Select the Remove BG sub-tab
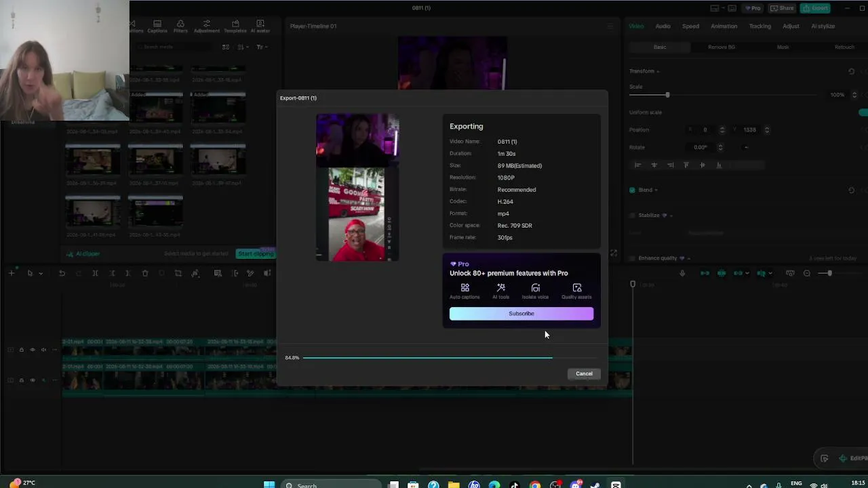Viewport: 868px width, 488px height. (x=722, y=47)
